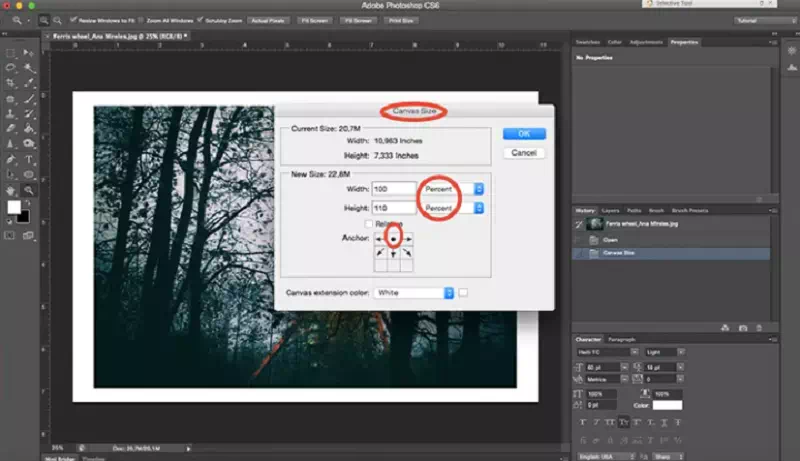Open English: USA language dropdown
Image resolution: width=800 pixels, height=461 pixels.
coord(607,456)
